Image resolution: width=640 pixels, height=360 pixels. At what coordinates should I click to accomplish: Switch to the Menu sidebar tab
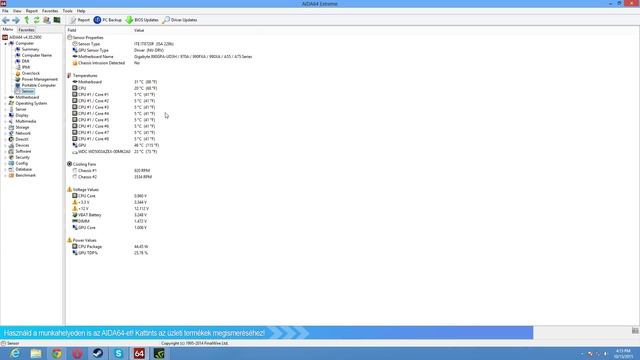coord(8,29)
